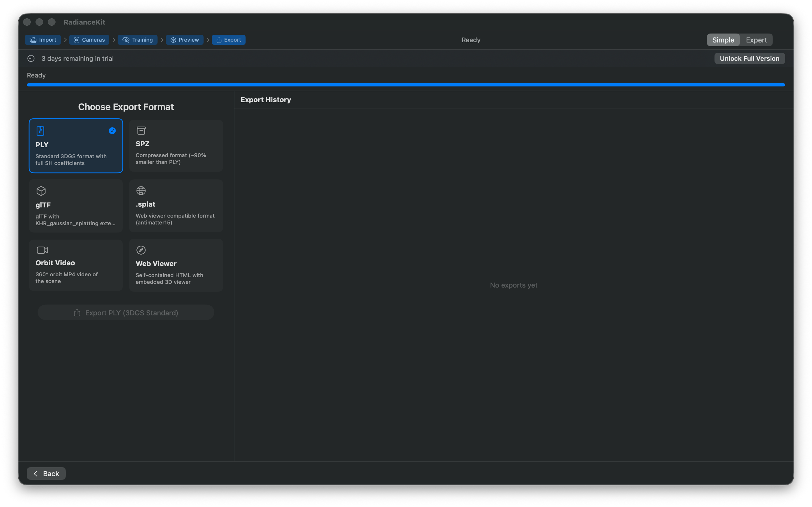The width and height of the screenshot is (812, 507).
Task: Click the Cameras camera icon in breadcrumb
Action: point(77,39)
